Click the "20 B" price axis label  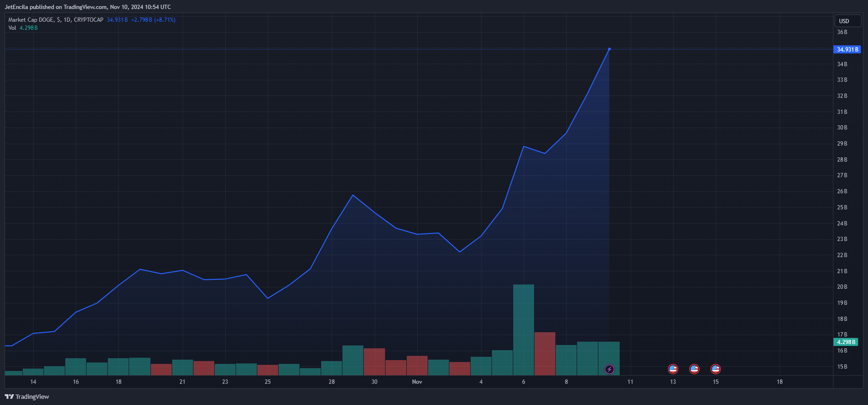[842, 287]
